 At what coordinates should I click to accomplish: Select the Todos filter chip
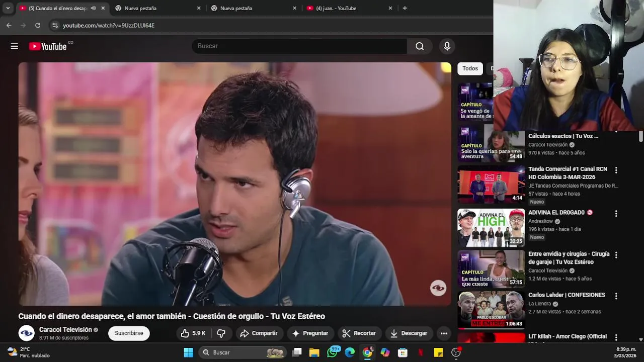tap(470, 68)
